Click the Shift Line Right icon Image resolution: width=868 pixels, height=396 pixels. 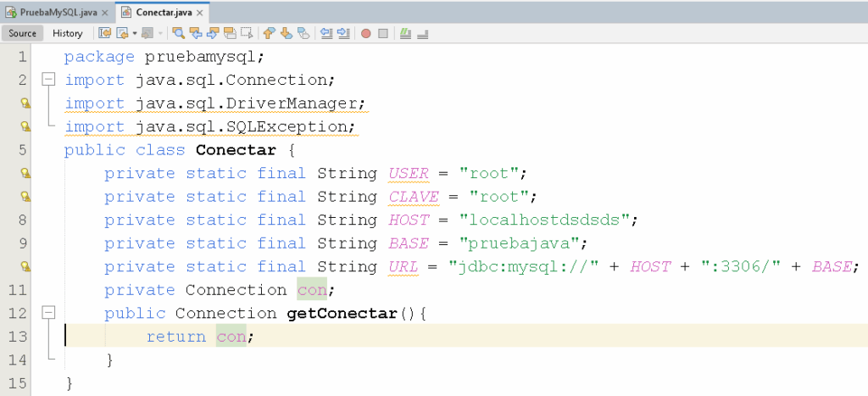point(343,33)
